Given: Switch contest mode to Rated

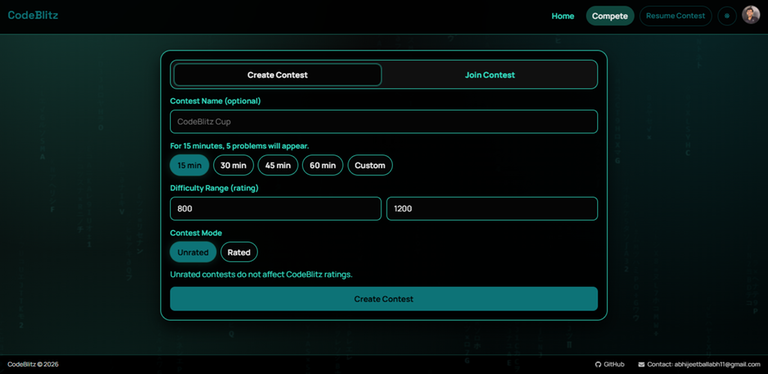Looking at the screenshot, I should tap(239, 252).
